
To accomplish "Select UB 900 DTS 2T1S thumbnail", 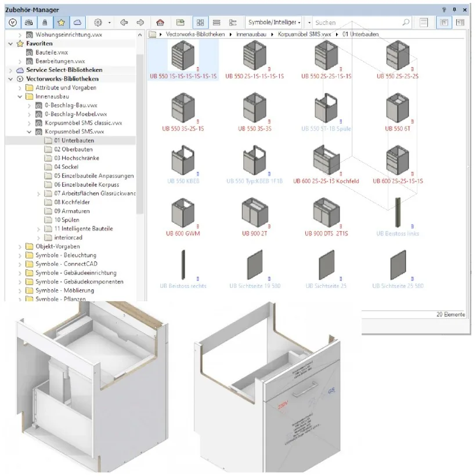I will tap(326, 217).
